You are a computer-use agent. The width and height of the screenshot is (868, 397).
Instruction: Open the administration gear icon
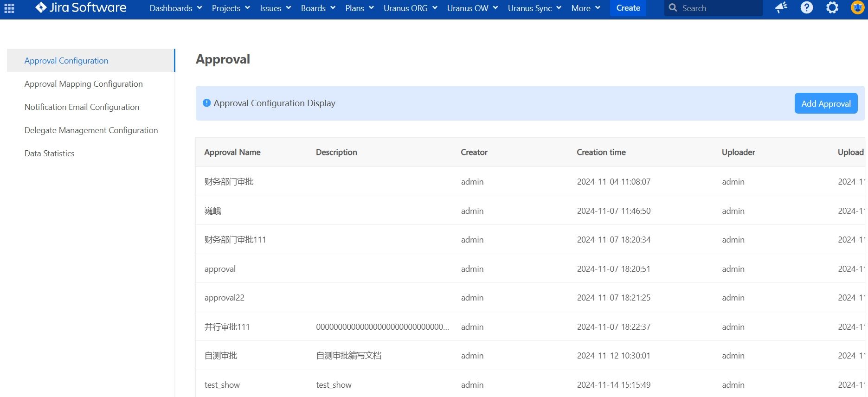pos(832,7)
